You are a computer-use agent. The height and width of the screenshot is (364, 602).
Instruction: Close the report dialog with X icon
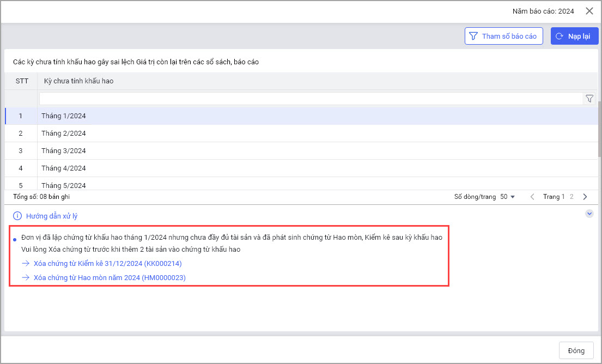tap(589, 11)
